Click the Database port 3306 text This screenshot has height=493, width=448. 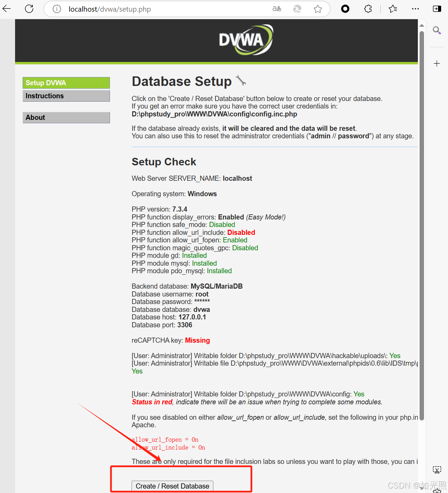[162, 325]
